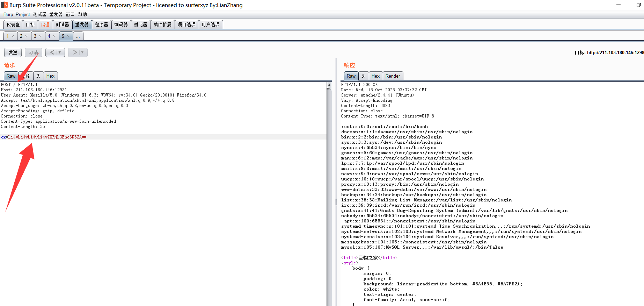Click the 发送 button
The width and height of the screenshot is (644, 306).
tap(13, 52)
